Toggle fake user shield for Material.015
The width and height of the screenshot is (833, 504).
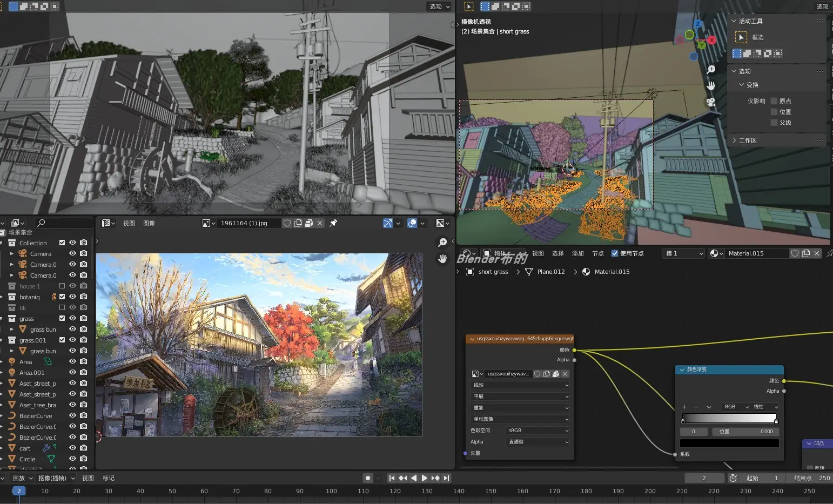(795, 253)
